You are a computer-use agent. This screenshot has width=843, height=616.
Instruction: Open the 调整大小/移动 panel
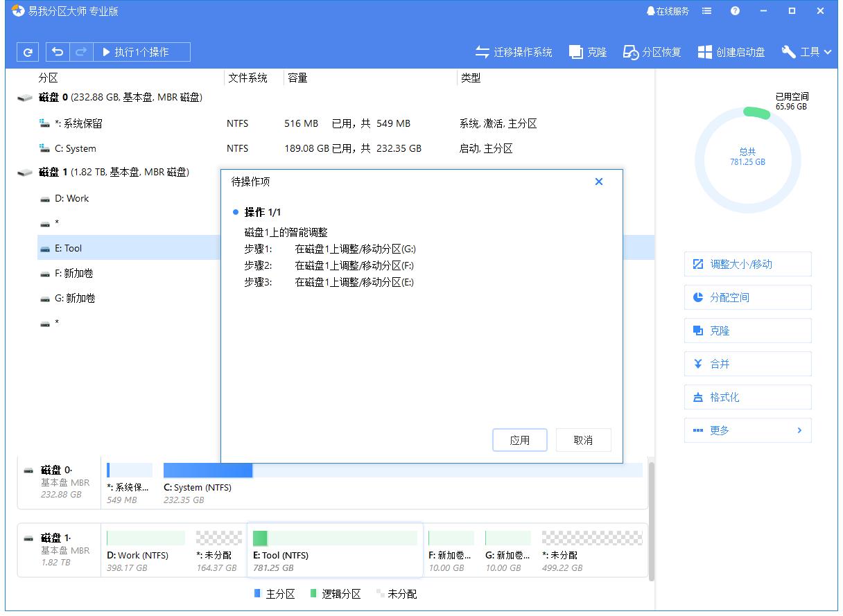point(747,264)
